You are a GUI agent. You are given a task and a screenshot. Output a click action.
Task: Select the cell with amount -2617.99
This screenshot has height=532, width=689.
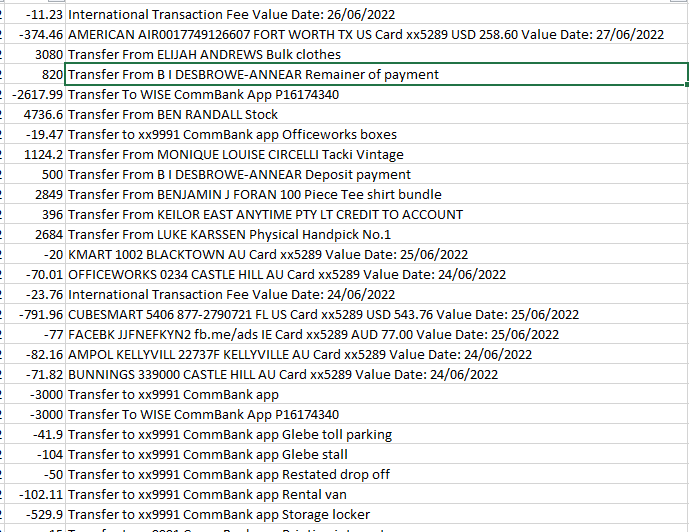[x=35, y=94]
